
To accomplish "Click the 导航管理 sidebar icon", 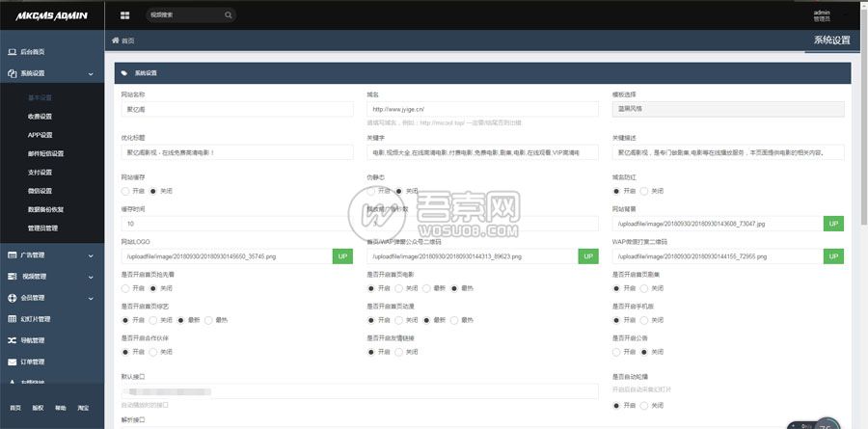I will pos(12,340).
